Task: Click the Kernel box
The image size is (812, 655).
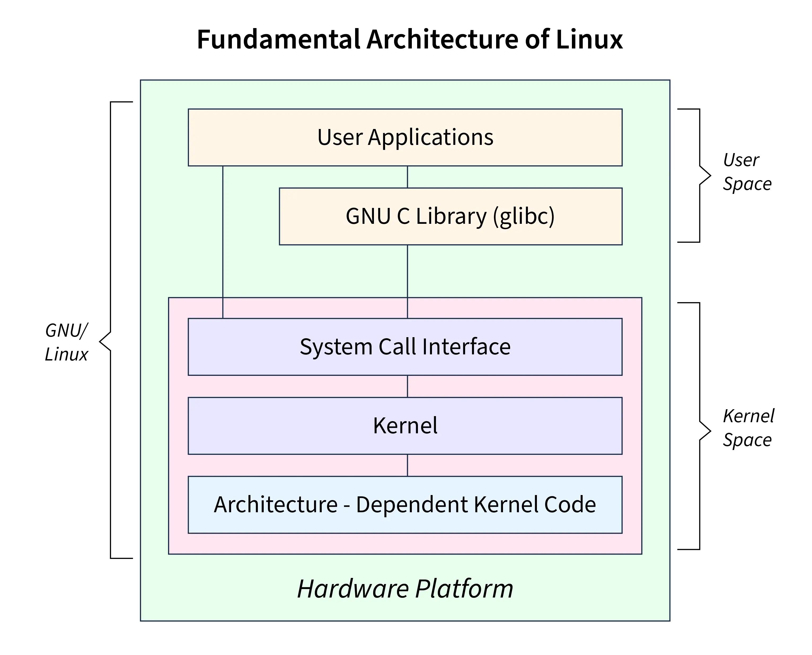Action: pyautogui.click(x=405, y=426)
